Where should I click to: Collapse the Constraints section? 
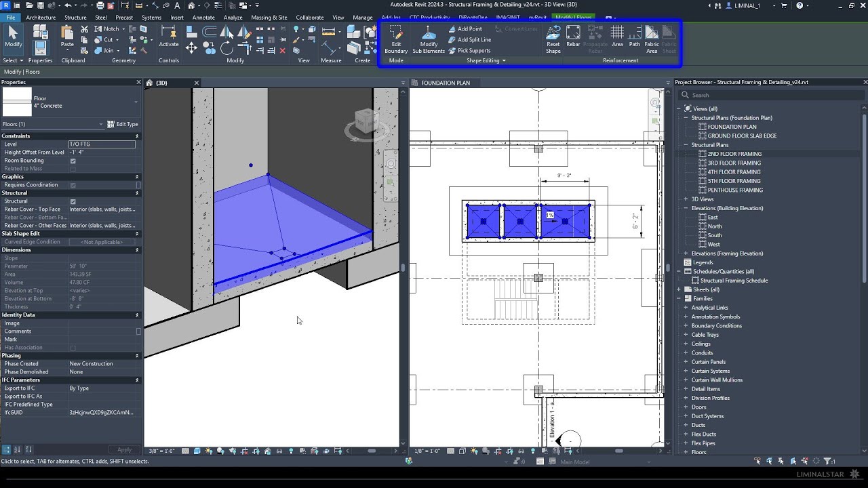(137, 136)
